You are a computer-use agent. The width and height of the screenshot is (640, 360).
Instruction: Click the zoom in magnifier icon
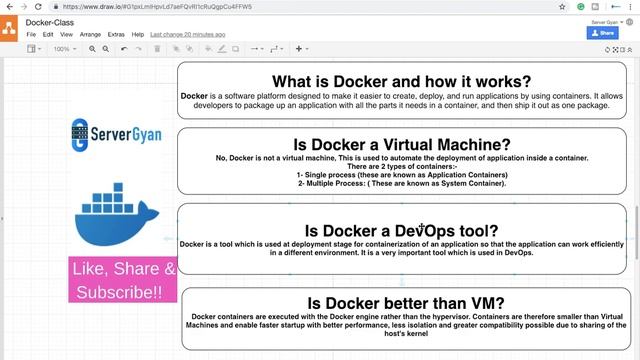(92, 49)
